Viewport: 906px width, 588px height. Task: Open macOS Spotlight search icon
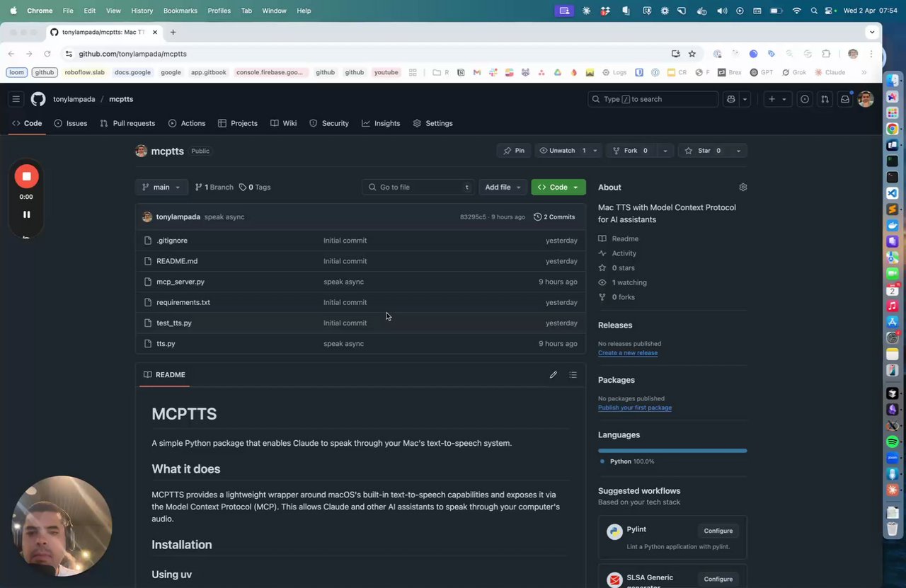pyautogui.click(x=814, y=11)
